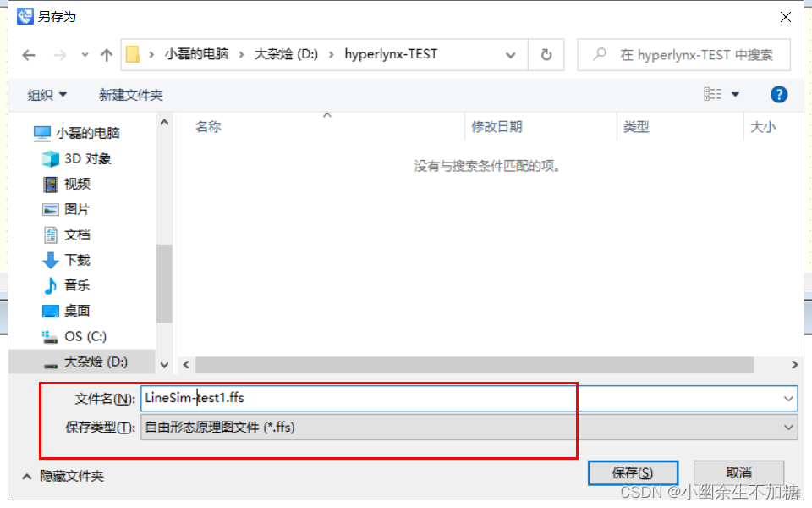812x508 pixels.
Task: Click hyperlynx-TEST in the address bar
Action: pos(392,53)
